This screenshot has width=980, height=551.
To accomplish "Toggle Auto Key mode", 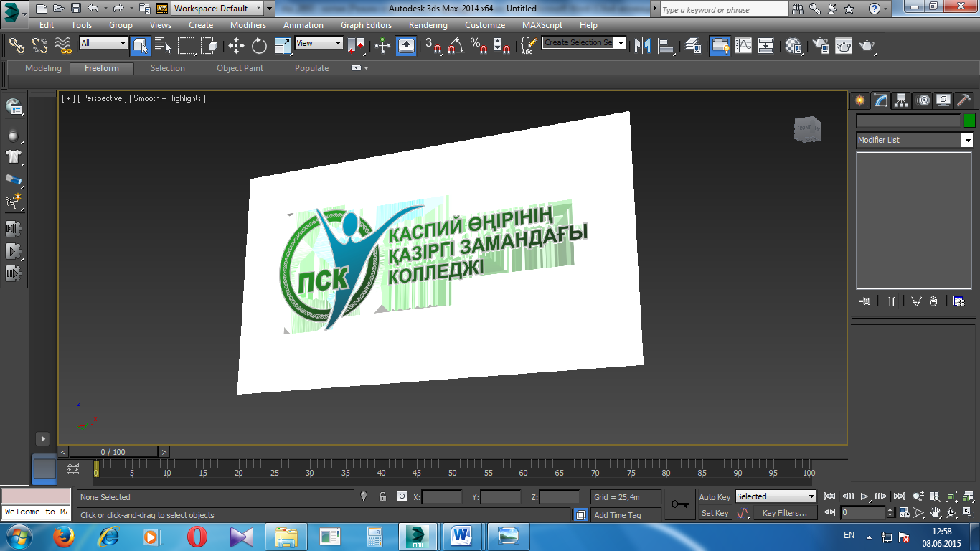I will point(715,497).
